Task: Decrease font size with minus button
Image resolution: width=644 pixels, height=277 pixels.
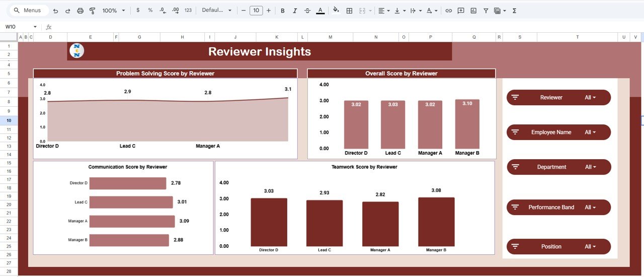Action: [244, 11]
